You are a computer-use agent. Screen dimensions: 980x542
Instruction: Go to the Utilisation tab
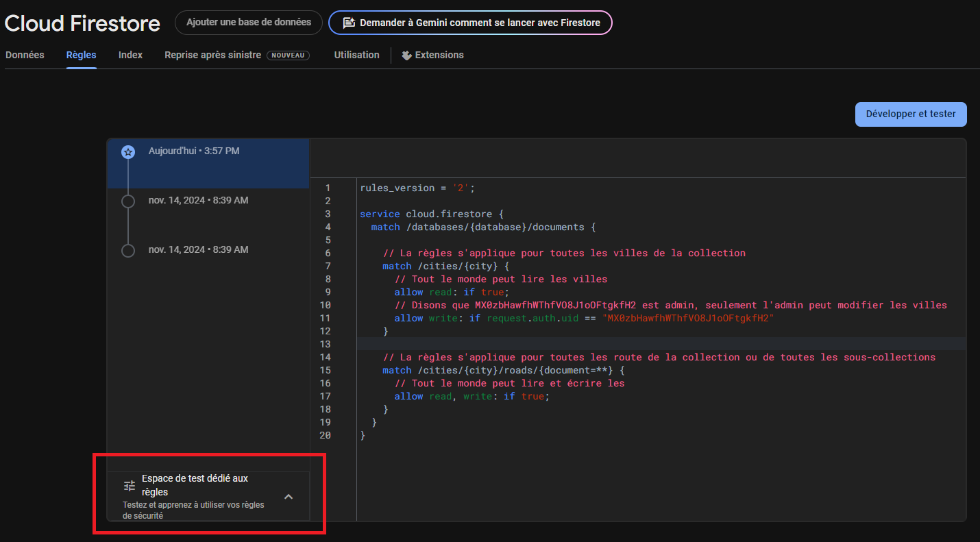coord(356,55)
